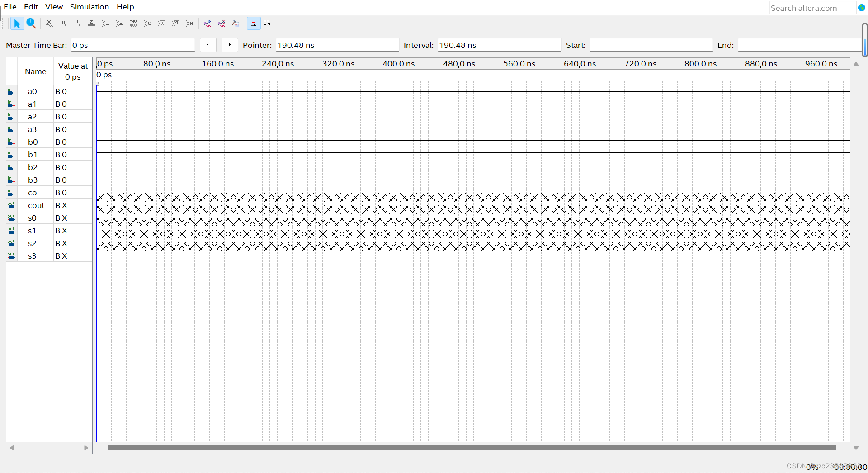
Task: Run Functional Simulation
Action: (x=208, y=24)
